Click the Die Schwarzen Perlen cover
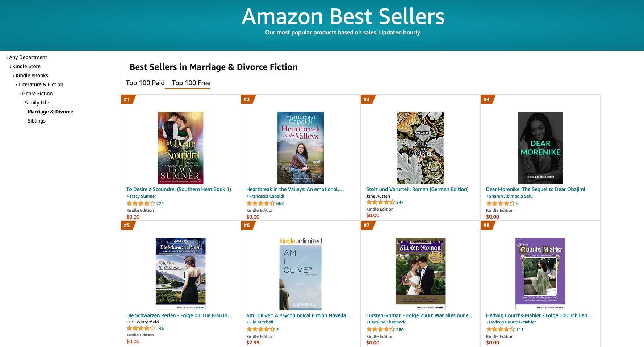 [x=180, y=274]
